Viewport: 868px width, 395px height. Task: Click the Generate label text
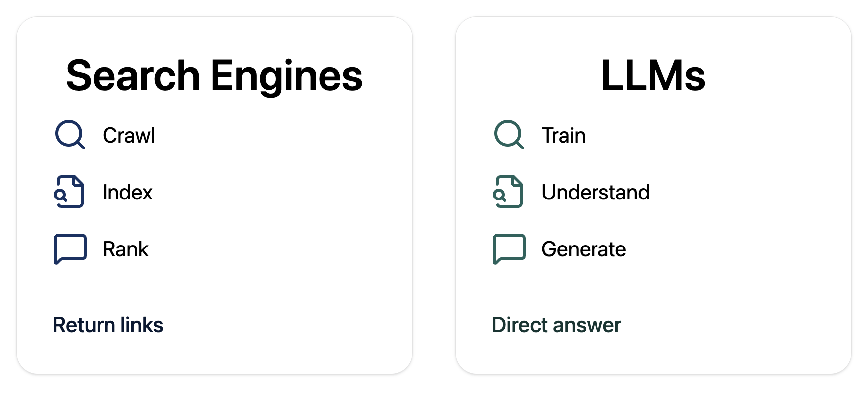(584, 249)
